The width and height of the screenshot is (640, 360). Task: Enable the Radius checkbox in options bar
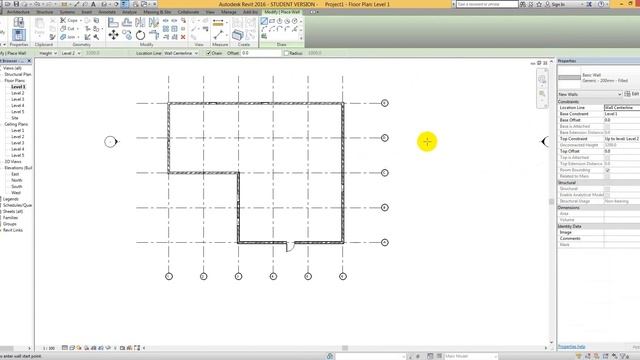click(286, 53)
